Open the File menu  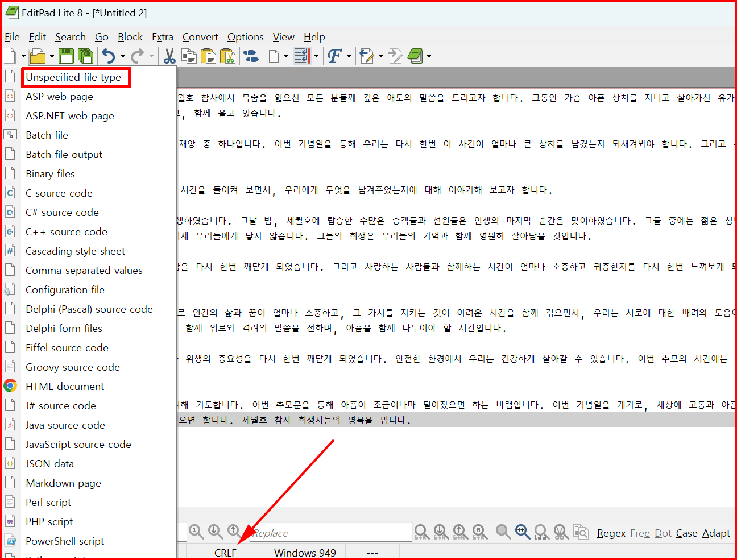[x=12, y=37]
